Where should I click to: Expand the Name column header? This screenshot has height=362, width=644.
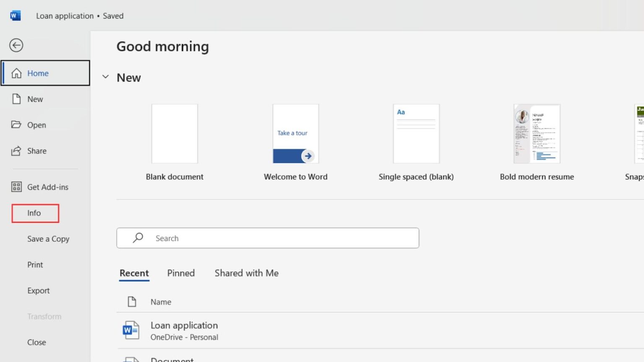coord(161,302)
